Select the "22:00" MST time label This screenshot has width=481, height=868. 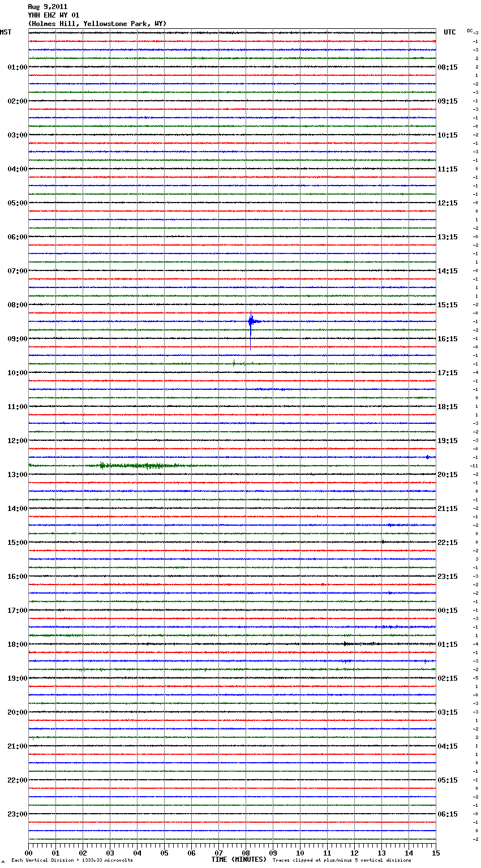click(18, 780)
